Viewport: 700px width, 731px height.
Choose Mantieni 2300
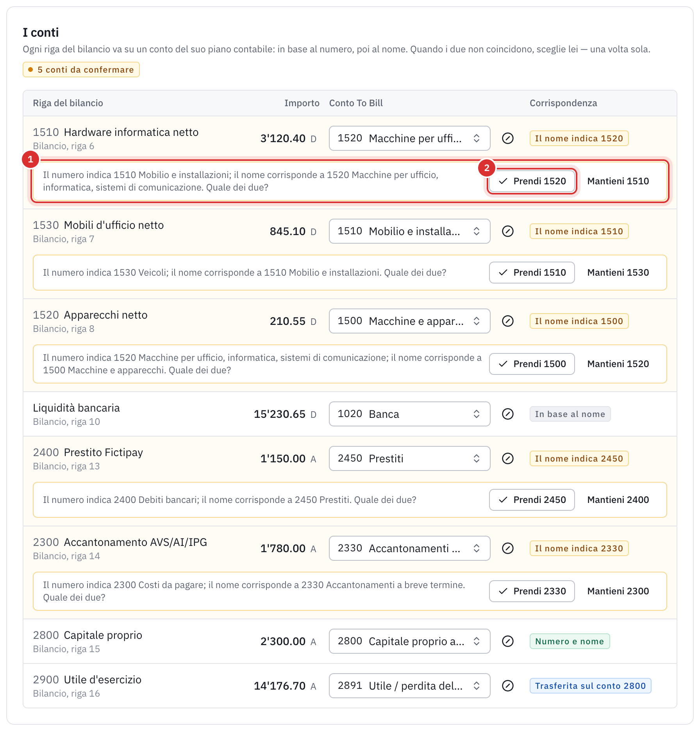pos(618,591)
